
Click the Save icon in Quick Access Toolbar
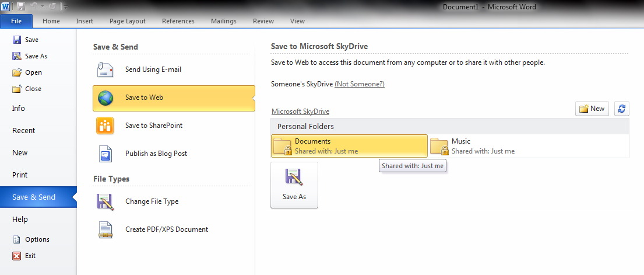[x=21, y=6]
